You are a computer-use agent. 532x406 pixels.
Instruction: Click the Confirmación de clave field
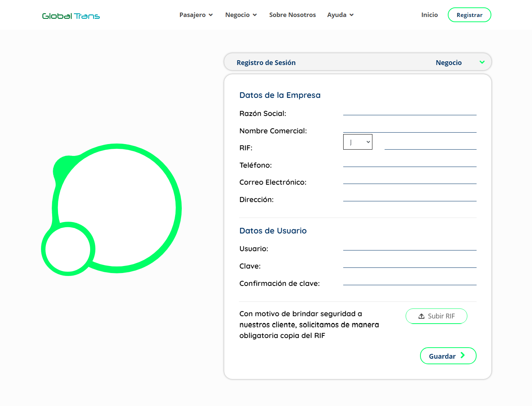pos(409,281)
